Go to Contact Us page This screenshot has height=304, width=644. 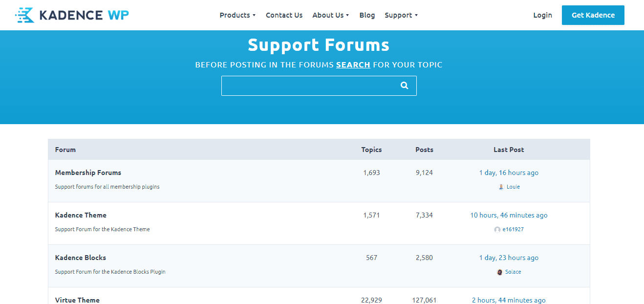pyautogui.click(x=284, y=15)
